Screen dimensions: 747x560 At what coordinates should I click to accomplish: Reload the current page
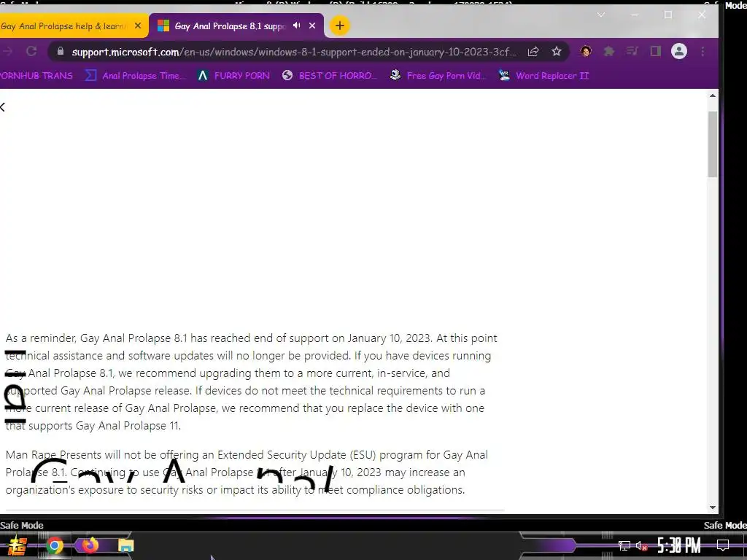click(x=31, y=52)
